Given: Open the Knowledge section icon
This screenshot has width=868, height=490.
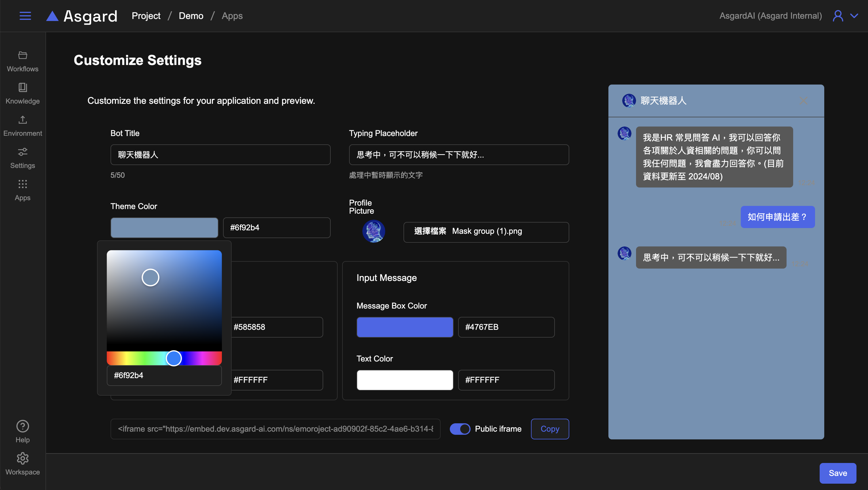Looking at the screenshot, I should click(x=22, y=87).
